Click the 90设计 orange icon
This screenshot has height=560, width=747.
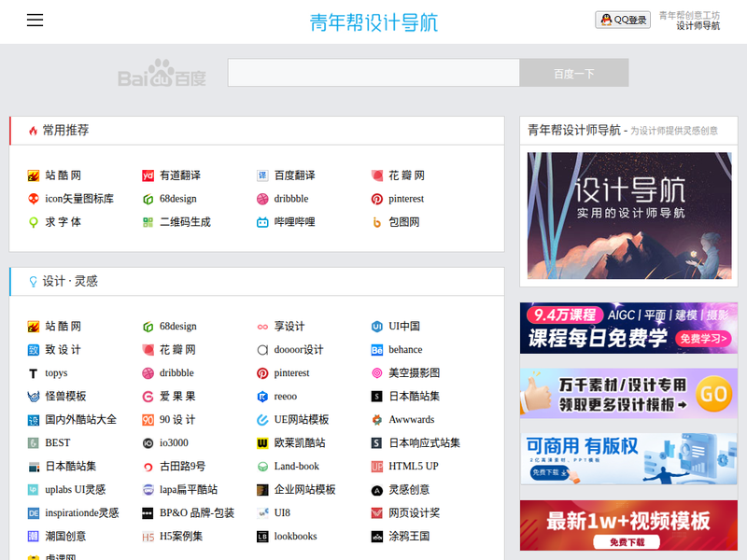tap(148, 420)
